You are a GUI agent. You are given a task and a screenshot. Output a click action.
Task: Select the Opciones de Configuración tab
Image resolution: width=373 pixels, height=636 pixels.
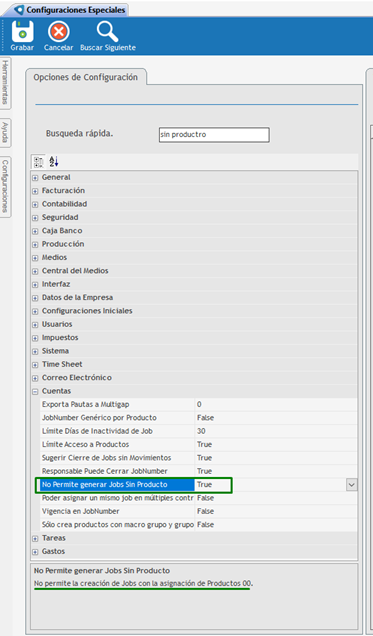point(86,77)
